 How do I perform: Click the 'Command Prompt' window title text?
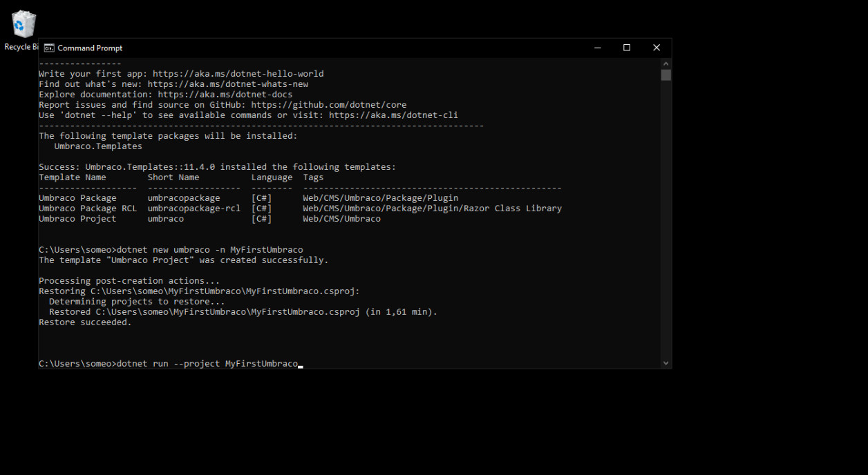tap(90, 48)
